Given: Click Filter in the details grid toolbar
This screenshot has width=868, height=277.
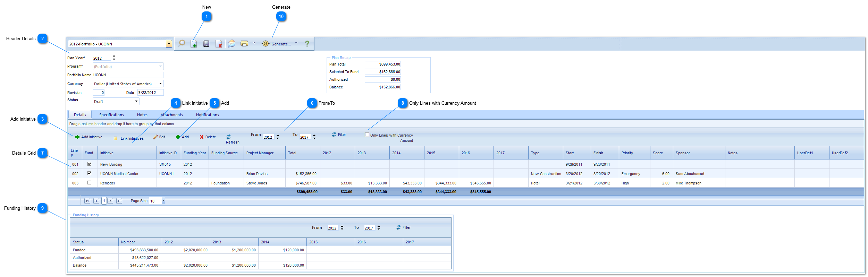Looking at the screenshot, I should 339,135.
